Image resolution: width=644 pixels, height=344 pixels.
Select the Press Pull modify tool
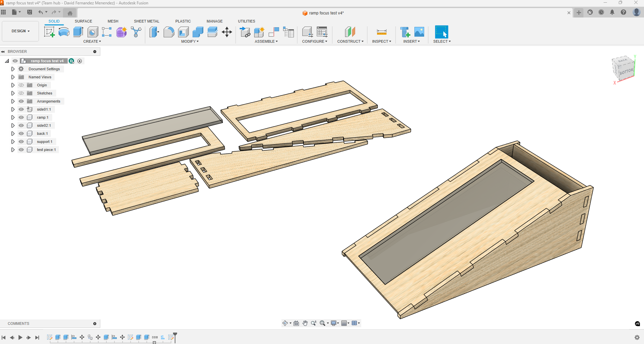tap(154, 32)
